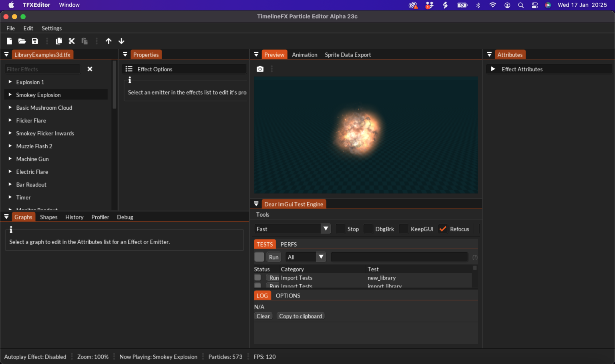
Task: Copy the selected effect
Action: click(x=58, y=41)
